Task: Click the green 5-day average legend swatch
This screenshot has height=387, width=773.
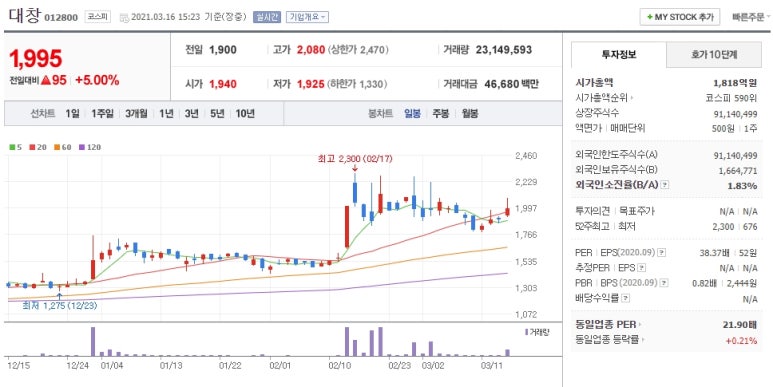Action: tap(12, 147)
